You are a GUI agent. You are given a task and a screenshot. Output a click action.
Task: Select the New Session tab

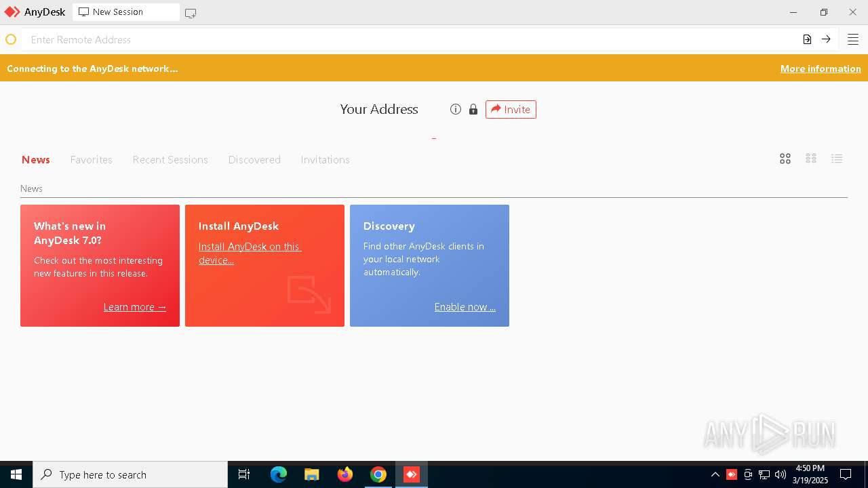coord(126,12)
